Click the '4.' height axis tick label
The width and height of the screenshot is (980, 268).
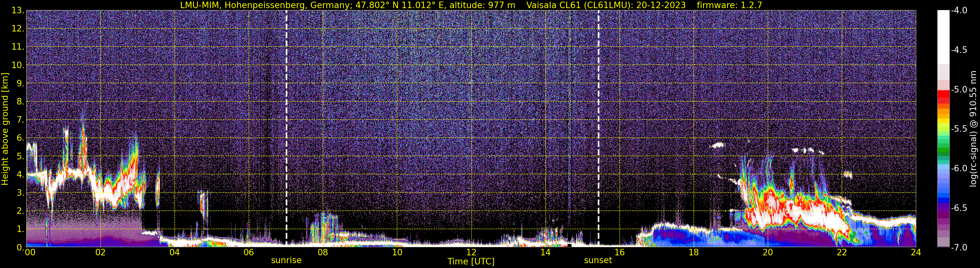click(x=20, y=175)
